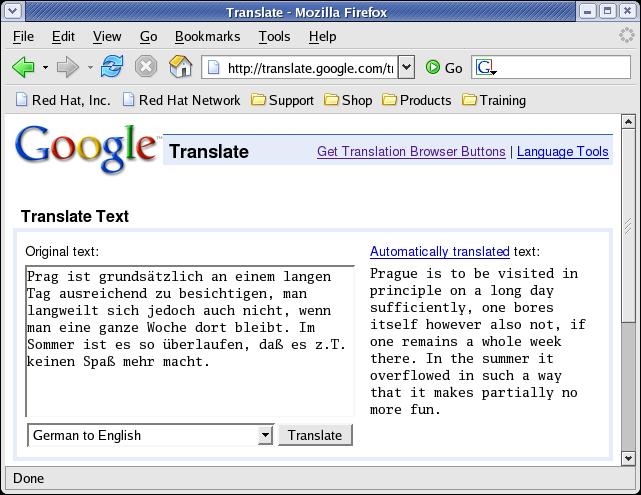Open the Google search engine selector icon
Image resolution: width=641 pixels, height=495 pixels.
tap(486, 67)
